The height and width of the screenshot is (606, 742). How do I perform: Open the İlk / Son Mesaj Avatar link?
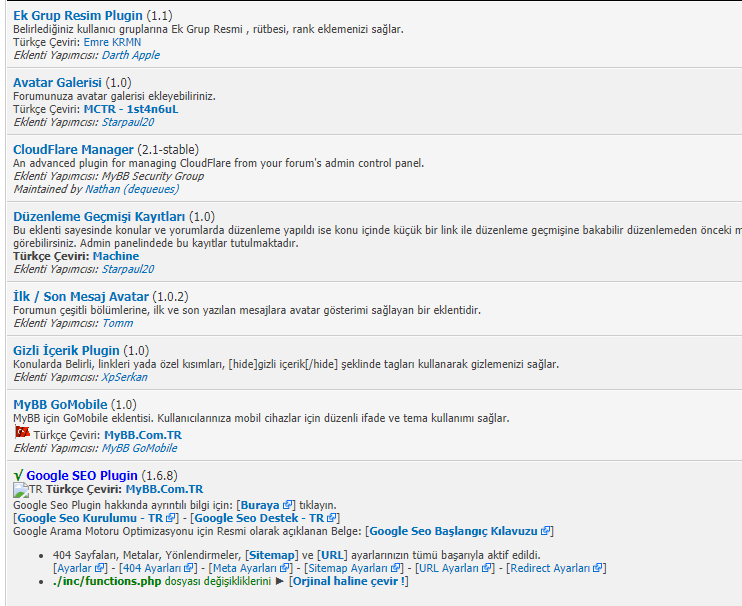click(81, 297)
